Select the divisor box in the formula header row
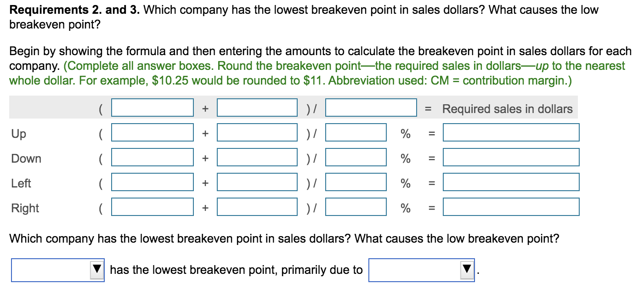Image resolution: width=644 pixels, height=295 pixels. 370,108
